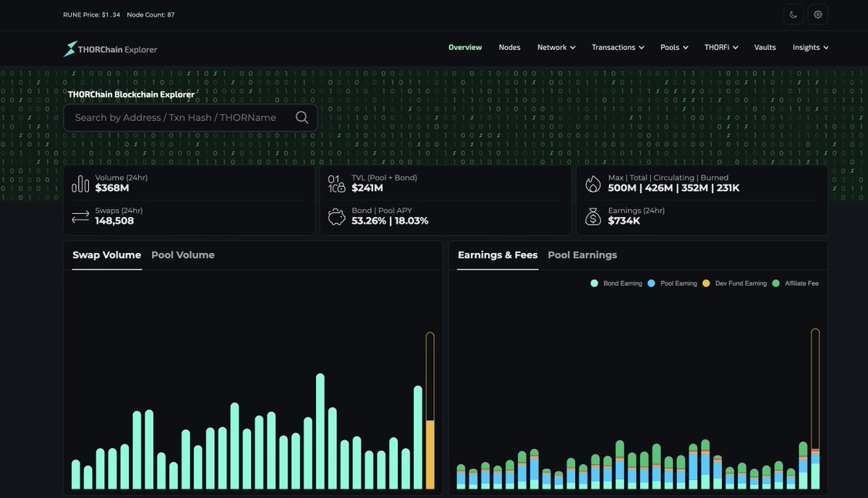
Task: Toggle Dev Fund Earning legend series
Action: coord(735,283)
